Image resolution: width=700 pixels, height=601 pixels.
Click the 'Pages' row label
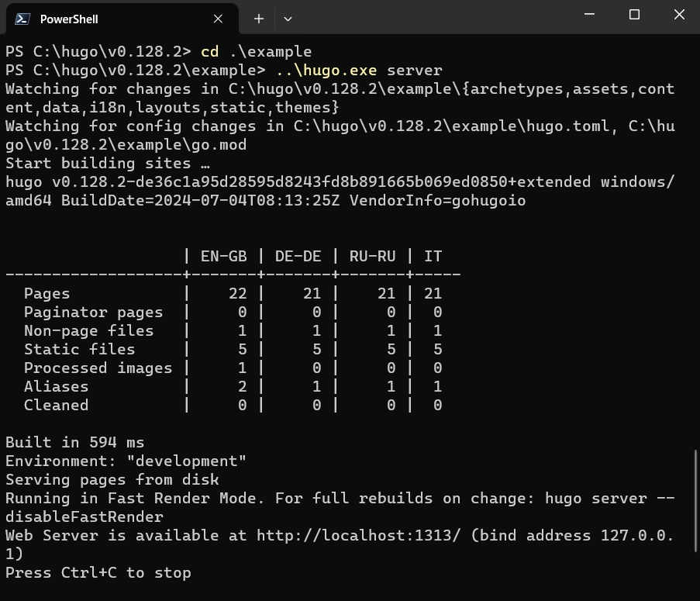47,293
